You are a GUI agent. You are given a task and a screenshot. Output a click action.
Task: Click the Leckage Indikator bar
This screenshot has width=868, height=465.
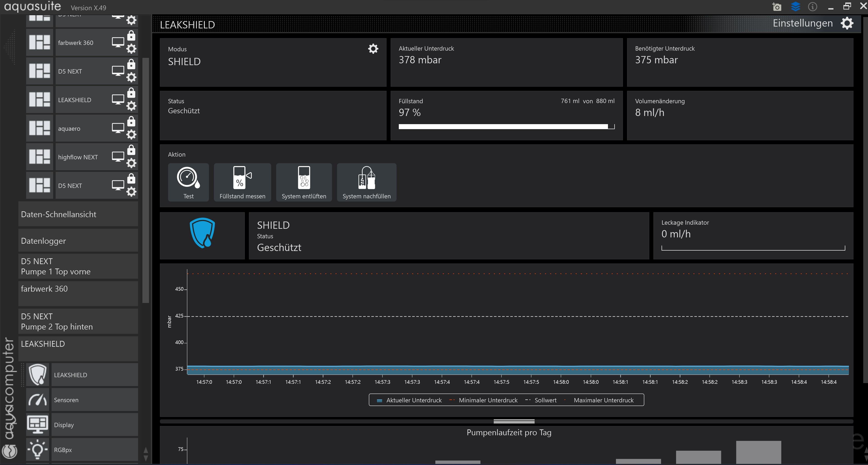pos(753,248)
